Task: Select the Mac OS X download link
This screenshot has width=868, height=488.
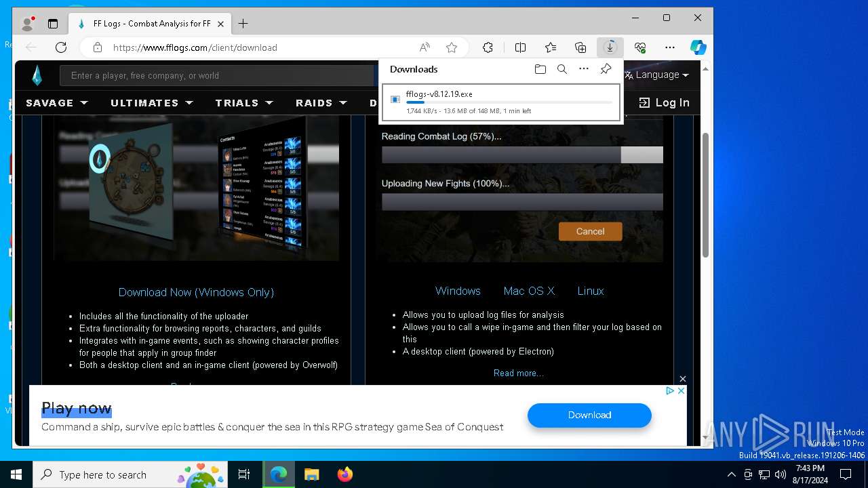Action: click(x=529, y=291)
